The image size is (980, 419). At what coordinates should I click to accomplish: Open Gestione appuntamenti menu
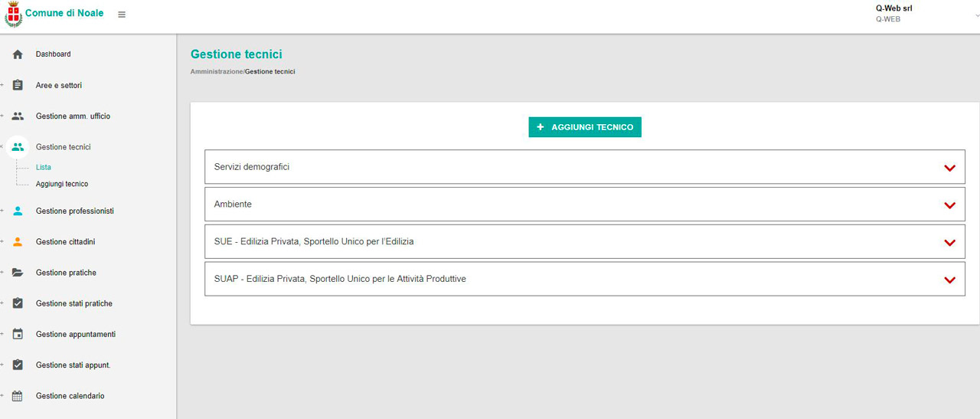pyautogui.click(x=75, y=335)
